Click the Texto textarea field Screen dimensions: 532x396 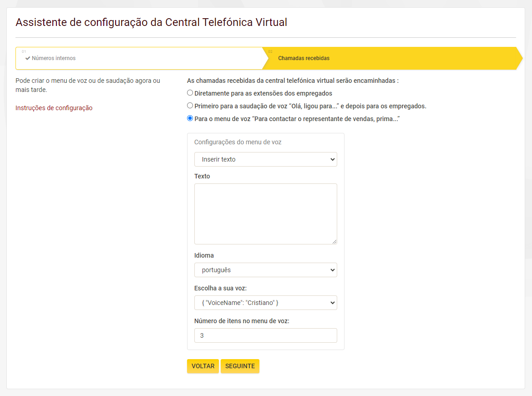(x=266, y=214)
